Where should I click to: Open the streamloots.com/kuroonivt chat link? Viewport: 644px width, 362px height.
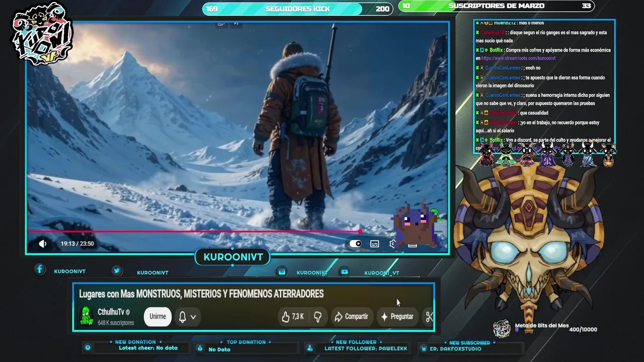tap(518, 58)
